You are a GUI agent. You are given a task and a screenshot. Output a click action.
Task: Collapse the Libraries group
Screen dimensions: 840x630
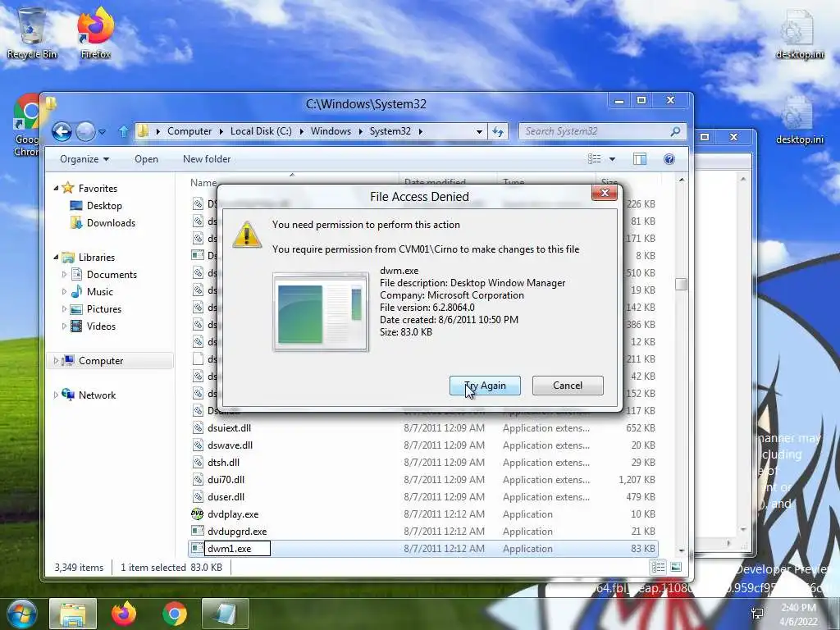[x=56, y=257]
